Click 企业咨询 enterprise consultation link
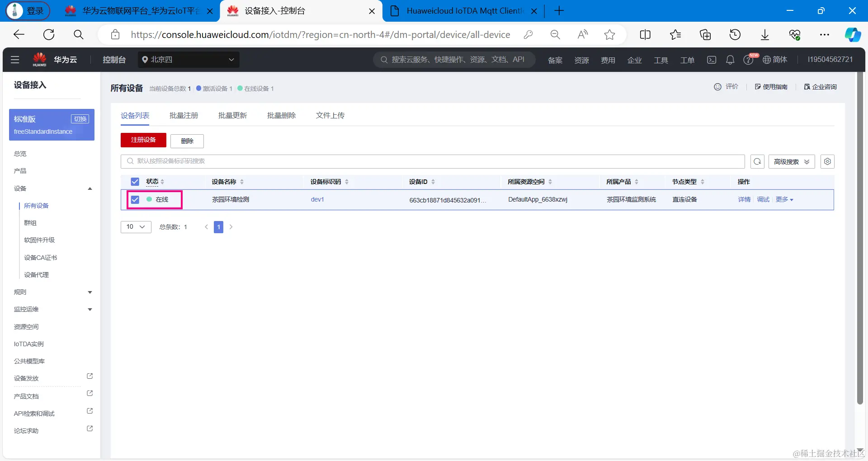The height and width of the screenshot is (461, 868). [820, 87]
